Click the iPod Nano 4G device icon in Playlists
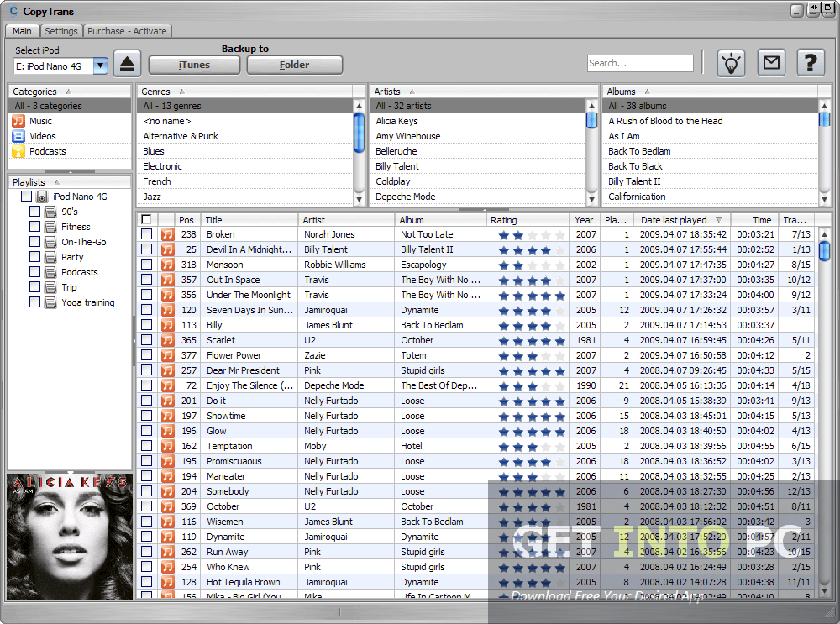Viewport: 840px width, 624px height. [42, 197]
